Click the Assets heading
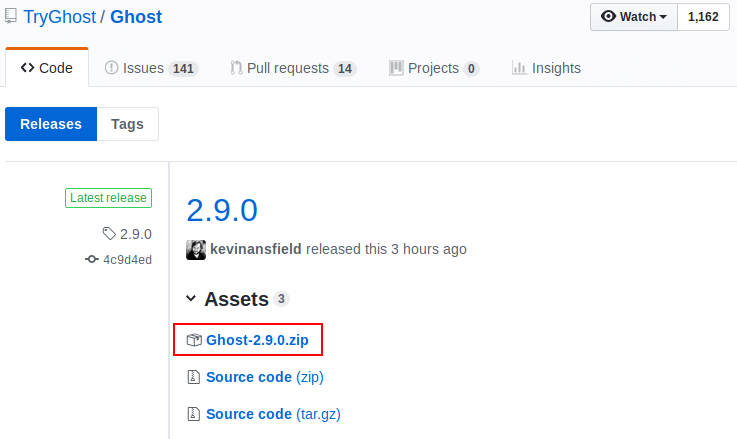Image resolution: width=737 pixels, height=439 pixels. coord(236,299)
